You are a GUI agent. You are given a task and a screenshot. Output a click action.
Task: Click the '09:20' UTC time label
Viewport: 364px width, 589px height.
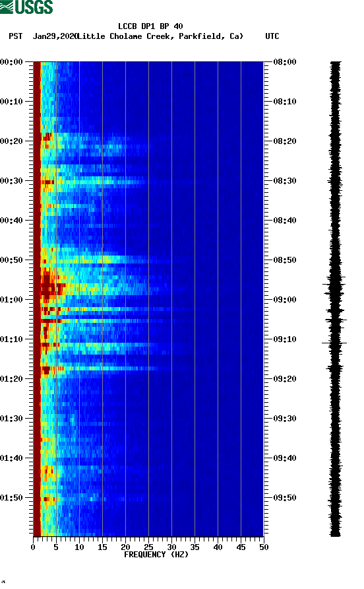285,379
